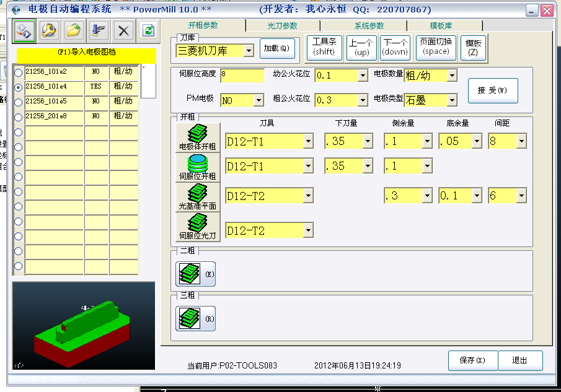
Task: Click 当前用户:P02-TOOLS083 status text
Action: click(232, 365)
